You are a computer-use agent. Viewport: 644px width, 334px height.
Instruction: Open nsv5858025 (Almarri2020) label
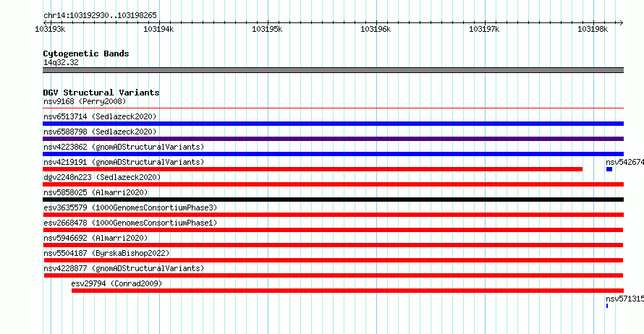point(96,192)
